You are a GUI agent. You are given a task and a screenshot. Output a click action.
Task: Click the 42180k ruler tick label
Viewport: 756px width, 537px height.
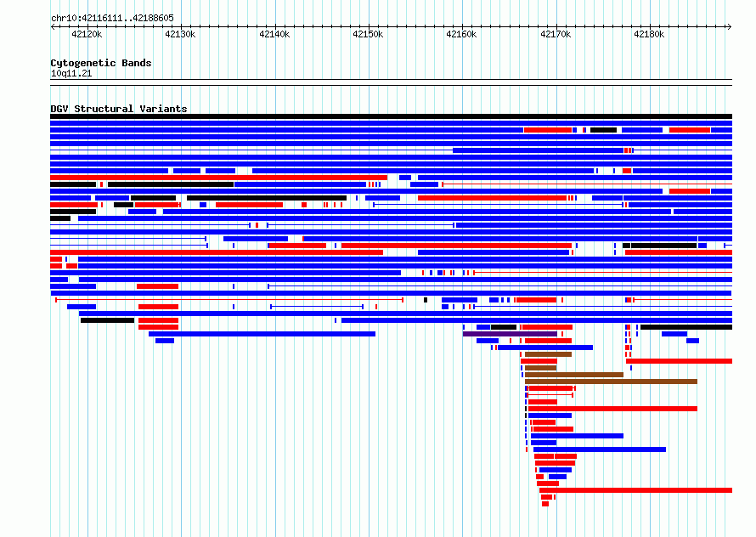[x=649, y=34]
